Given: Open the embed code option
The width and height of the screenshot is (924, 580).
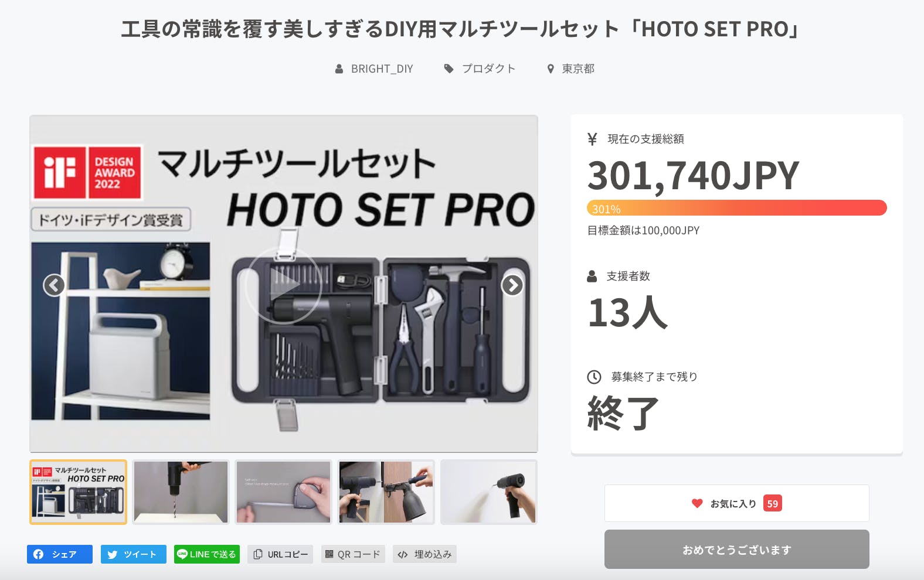Looking at the screenshot, I should pyautogui.click(x=424, y=554).
